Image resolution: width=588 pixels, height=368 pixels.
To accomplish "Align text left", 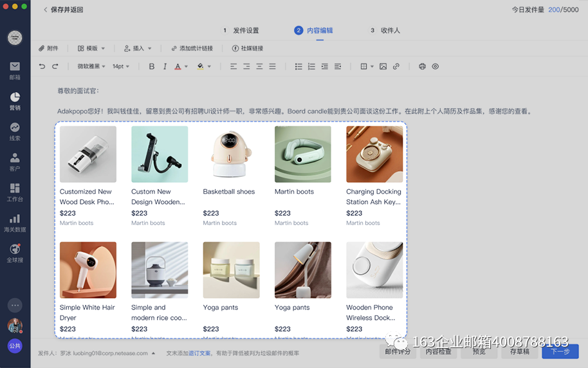I will click(x=234, y=66).
